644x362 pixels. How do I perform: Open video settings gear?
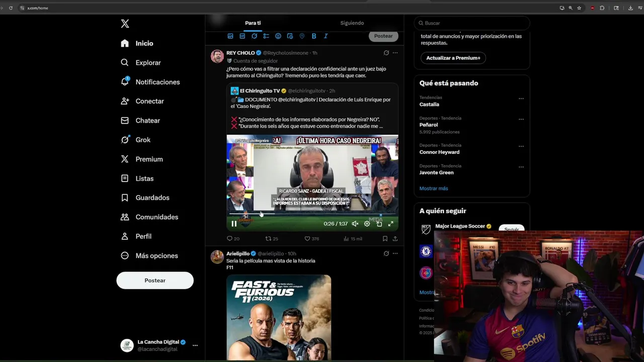367,224
